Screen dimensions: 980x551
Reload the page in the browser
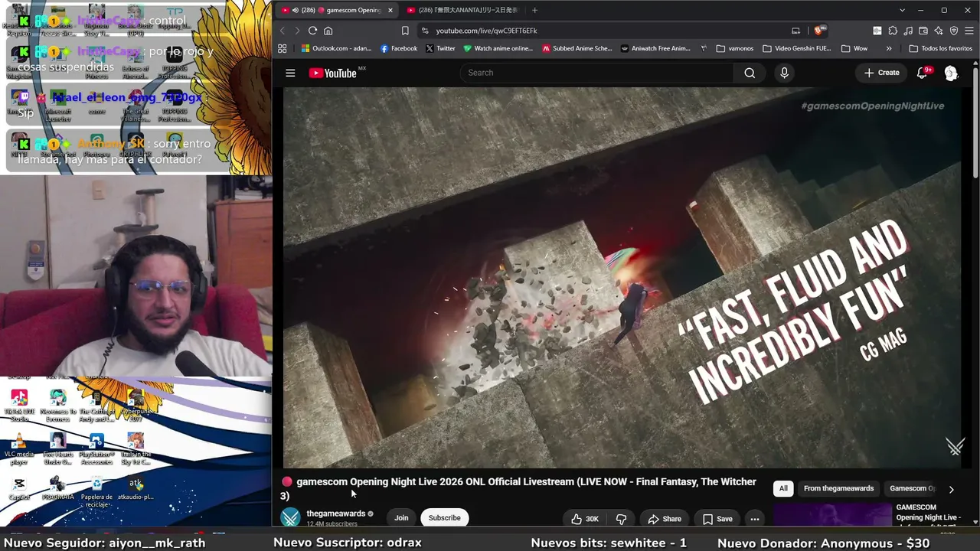click(x=312, y=31)
